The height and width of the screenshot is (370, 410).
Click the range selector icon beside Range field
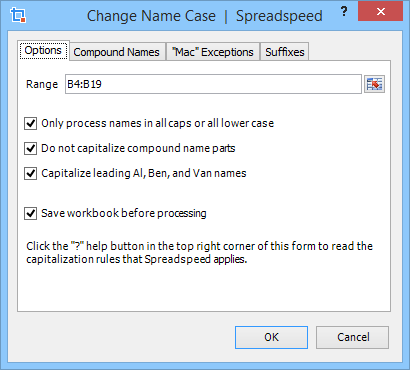click(374, 84)
